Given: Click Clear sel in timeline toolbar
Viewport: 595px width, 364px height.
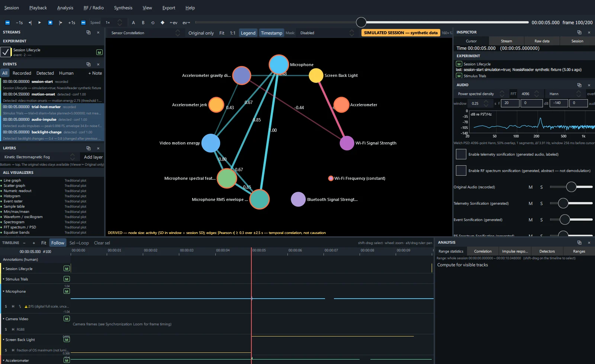Looking at the screenshot, I should pyautogui.click(x=102, y=243).
